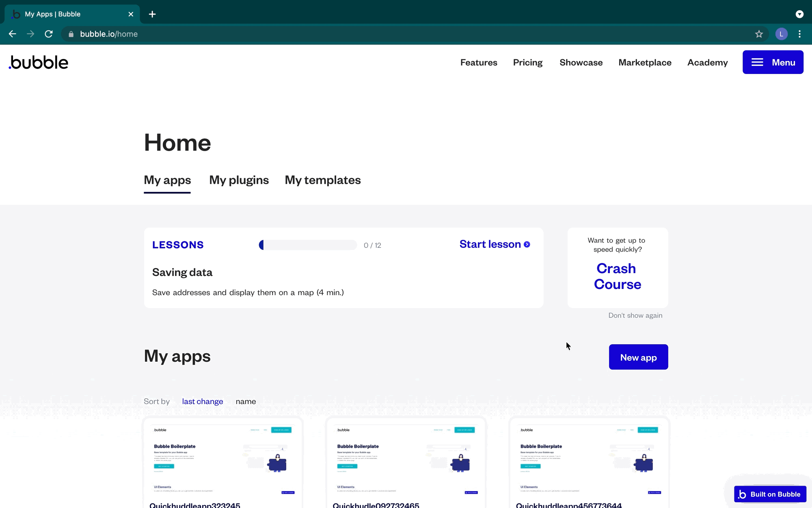Screen dimensions: 812x508
Task: Switch to My plugins tab
Action: coord(239,180)
